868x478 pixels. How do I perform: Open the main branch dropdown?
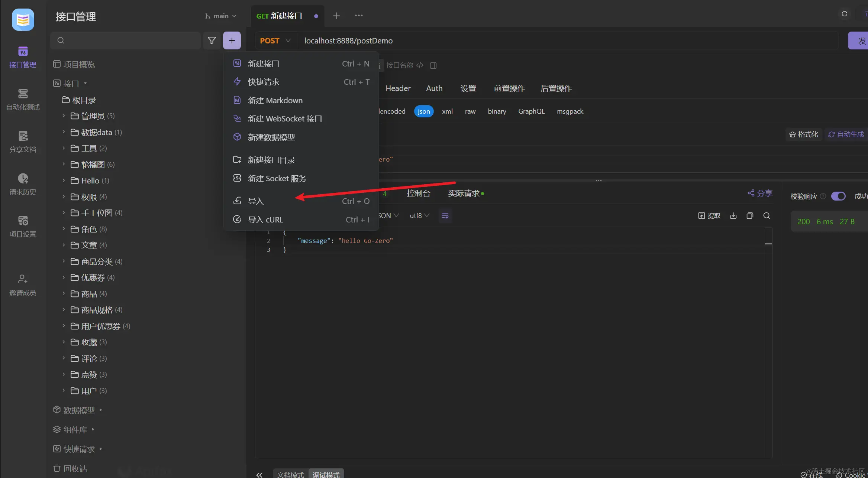[x=221, y=16]
